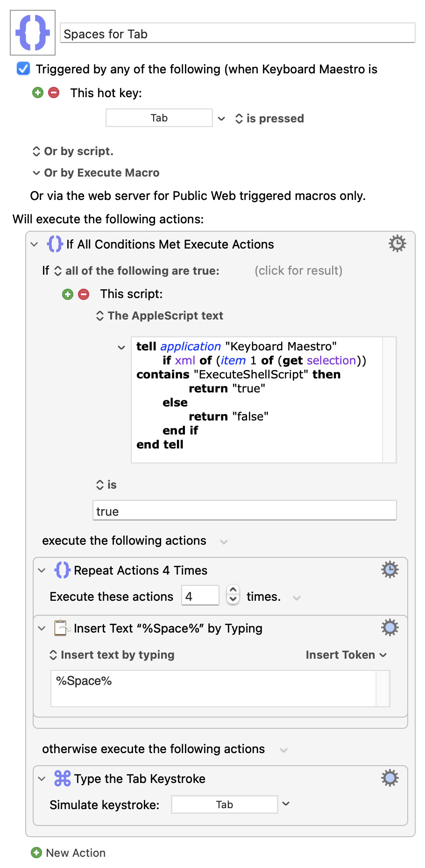Image resolution: width=425 pixels, height=868 pixels.
Task: Click the 'Spaces for Tab' name field
Action: pyautogui.click(x=237, y=34)
